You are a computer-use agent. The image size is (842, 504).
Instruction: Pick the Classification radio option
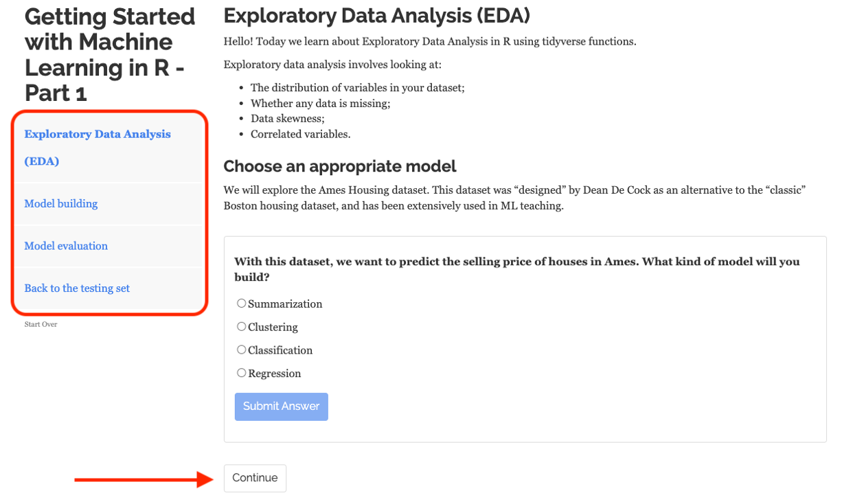click(x=242, y=350)
